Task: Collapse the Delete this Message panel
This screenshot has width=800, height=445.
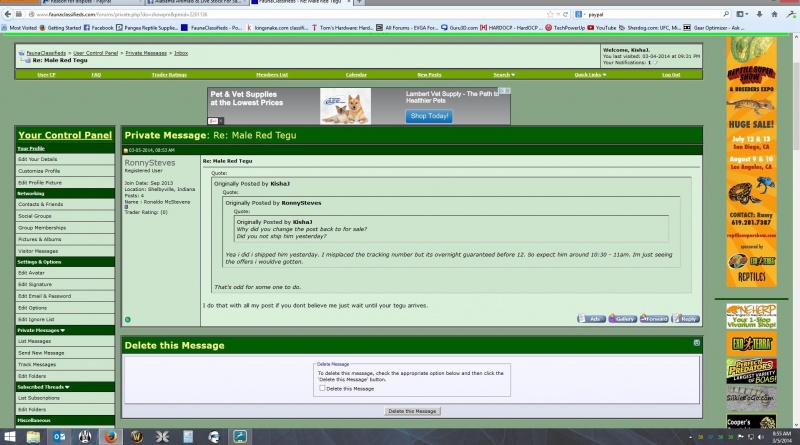Action: pos(696,343)
